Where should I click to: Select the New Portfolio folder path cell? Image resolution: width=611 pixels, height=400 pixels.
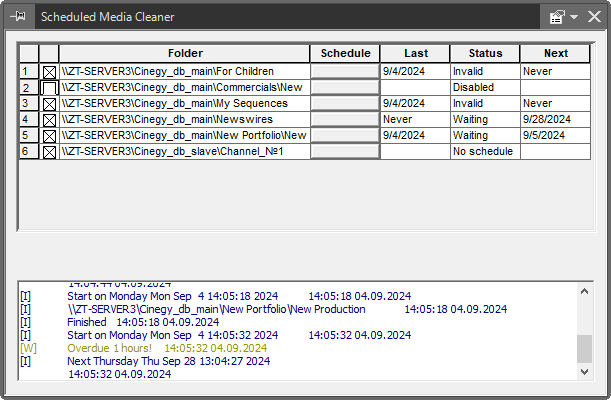click(184, 136)
